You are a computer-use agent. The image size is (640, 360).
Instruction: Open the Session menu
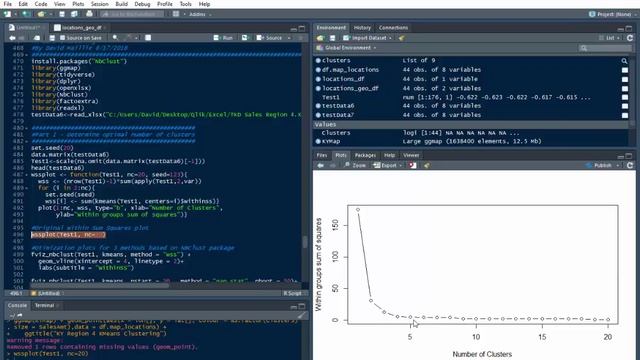click(x=100, y=4)
